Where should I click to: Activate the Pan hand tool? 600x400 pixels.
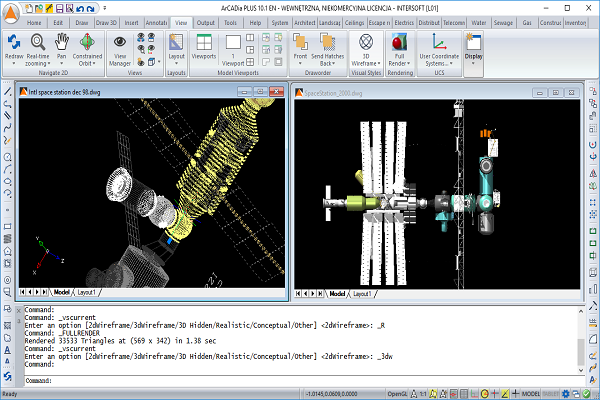point(61,42)
